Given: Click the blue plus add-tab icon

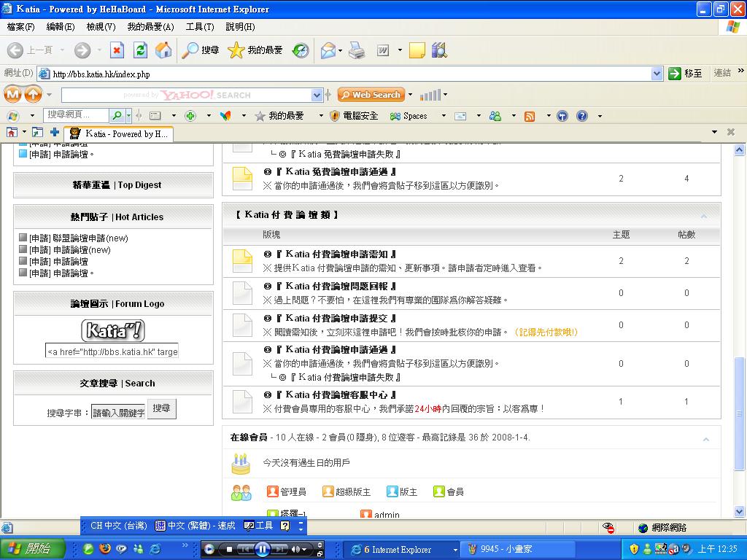Looking at the screenshot, I should (x=54, y=133).
